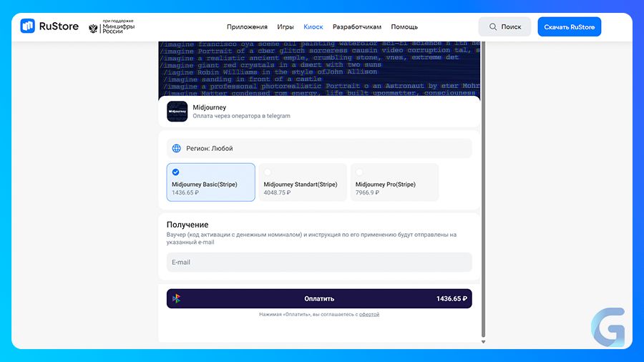Viewport: 644px width, 362px height.
Task: Click the Получение heading
Action: click(187, 225)
